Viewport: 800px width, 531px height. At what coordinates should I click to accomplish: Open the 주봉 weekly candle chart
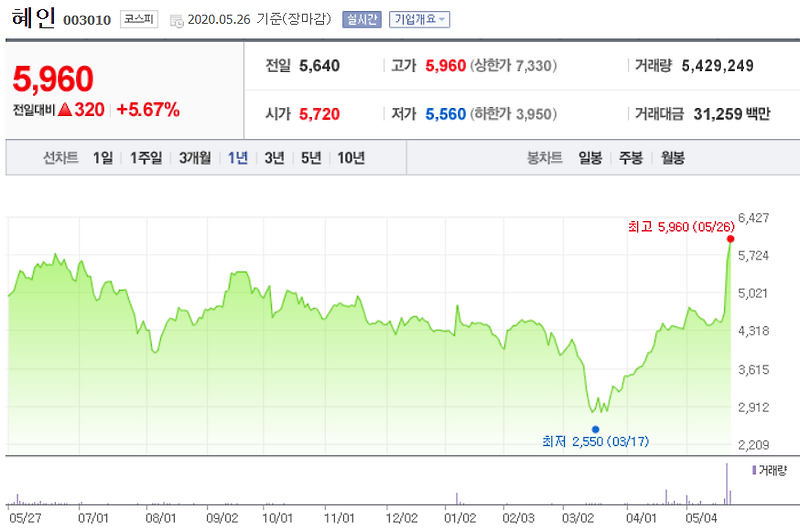click(x=631, y=158)
